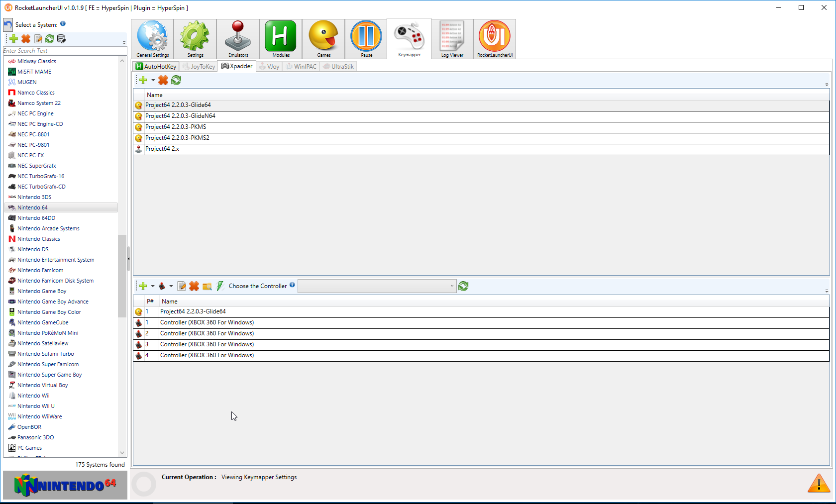Screen dimensions: 836x504
Task: Click the Pause toolbar icon
Action: click(x=366, y=38)
